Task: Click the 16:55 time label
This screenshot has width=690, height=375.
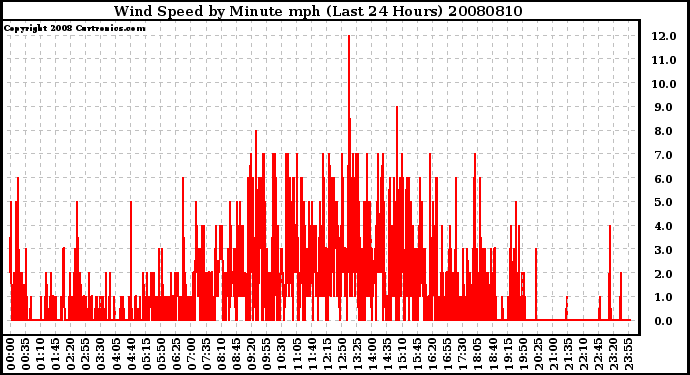Action: click(448, 354)
